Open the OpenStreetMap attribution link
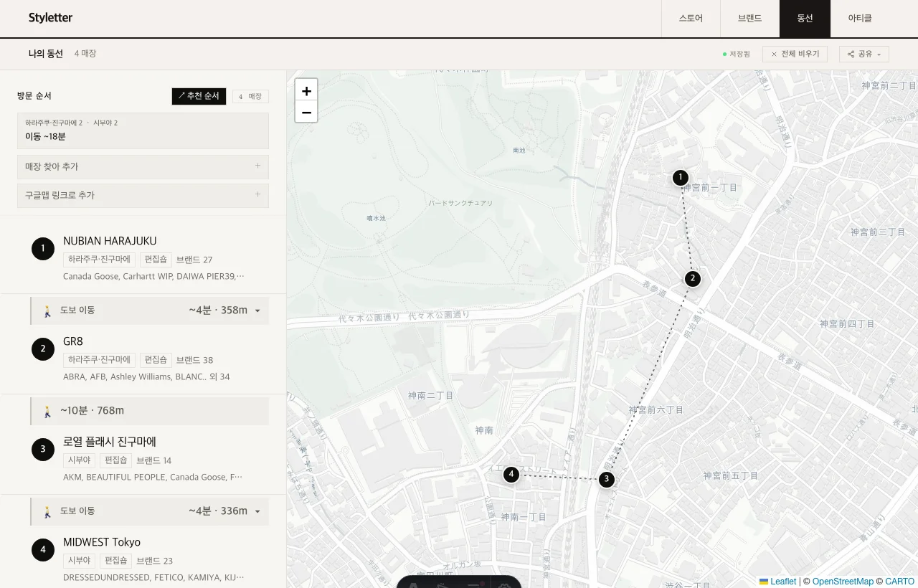Image resolution: width=918 pixels, height=588 pixels. [x=843, y=582]
